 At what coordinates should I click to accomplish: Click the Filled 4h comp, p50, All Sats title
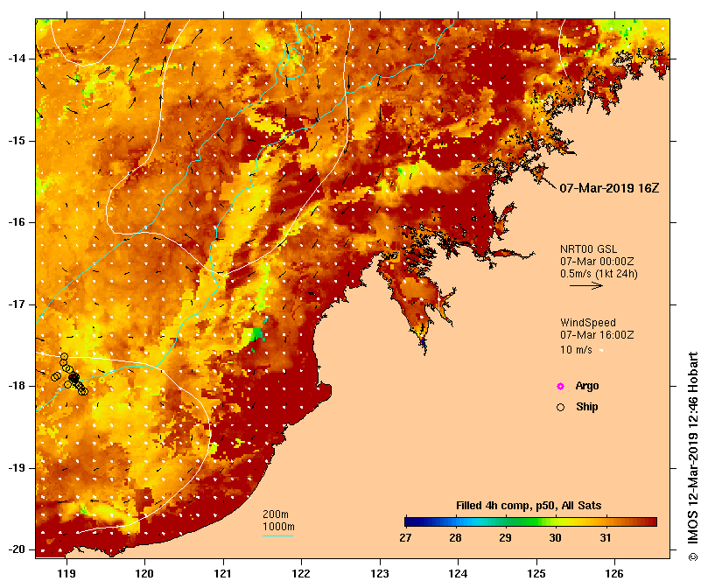tap(529, 506)
